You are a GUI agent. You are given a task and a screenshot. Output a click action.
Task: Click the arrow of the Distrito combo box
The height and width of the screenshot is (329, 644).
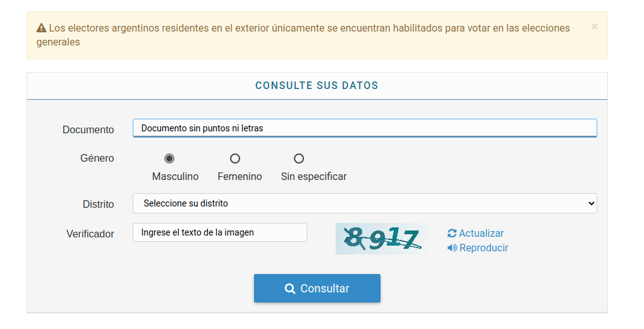[591, 203]
